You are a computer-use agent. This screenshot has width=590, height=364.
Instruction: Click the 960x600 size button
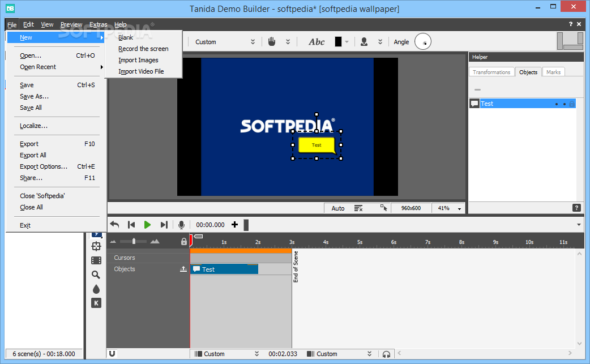411,208
